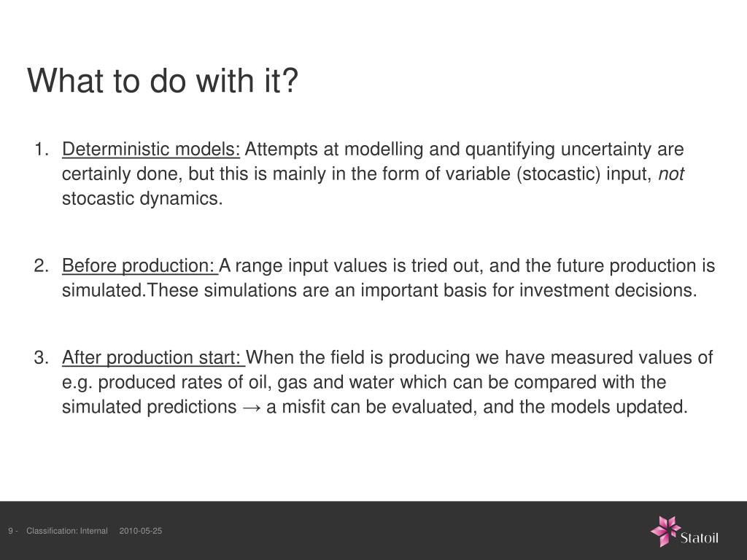Click the words 'investment decisions.'
The image size is (747, 560).
pos(608,290)
